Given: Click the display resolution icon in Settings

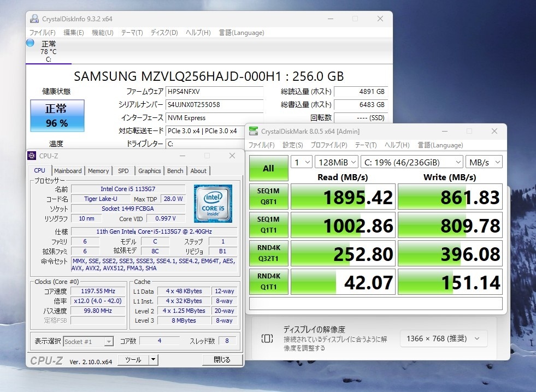Looking at the screenshot, I should (267, 338).
